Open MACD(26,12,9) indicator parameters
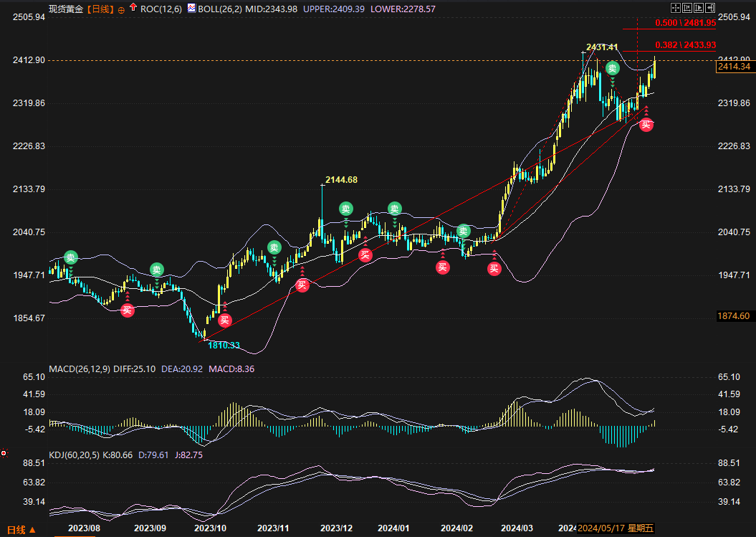The image size is (756, 537). point(79,369)
